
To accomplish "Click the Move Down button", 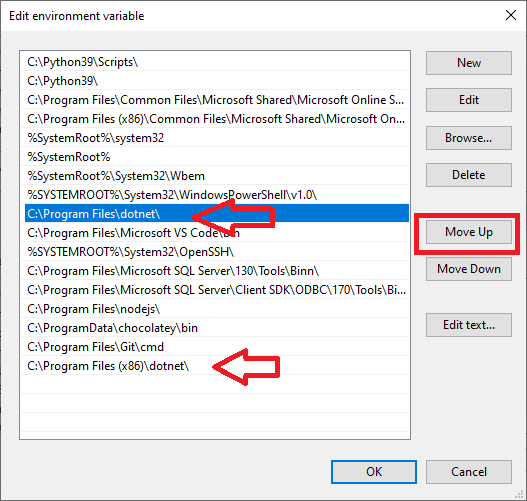I will [469, 269].
